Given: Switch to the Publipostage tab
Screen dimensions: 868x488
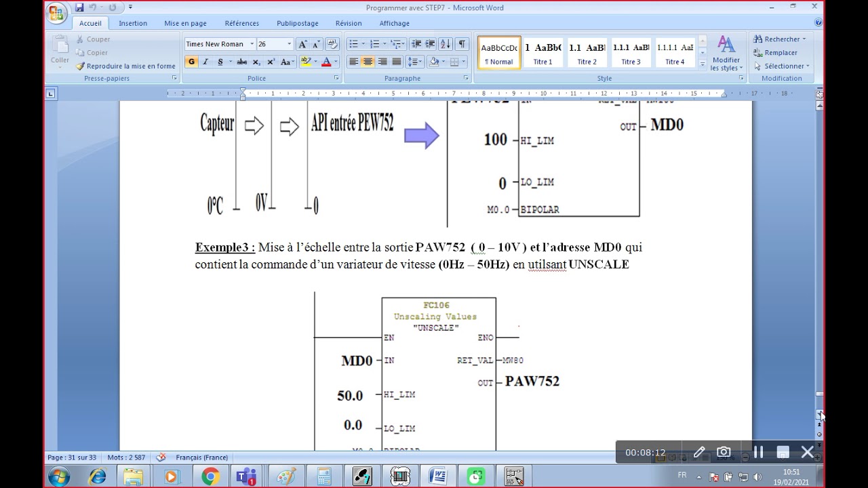Looking at the screenshot, I should click(x=298, y=23).
